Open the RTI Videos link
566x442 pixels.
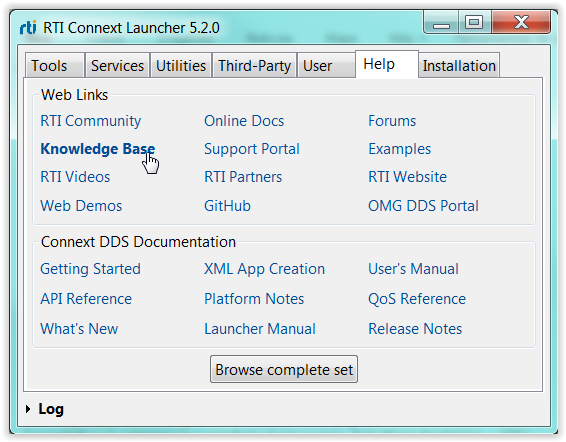pyautogui.click(x=75, y=177)
